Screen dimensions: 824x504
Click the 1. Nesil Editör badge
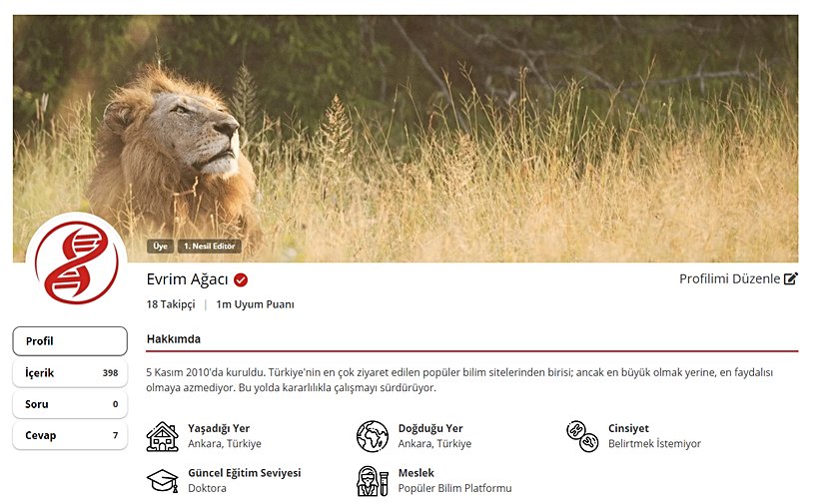[x=209, y=247]
